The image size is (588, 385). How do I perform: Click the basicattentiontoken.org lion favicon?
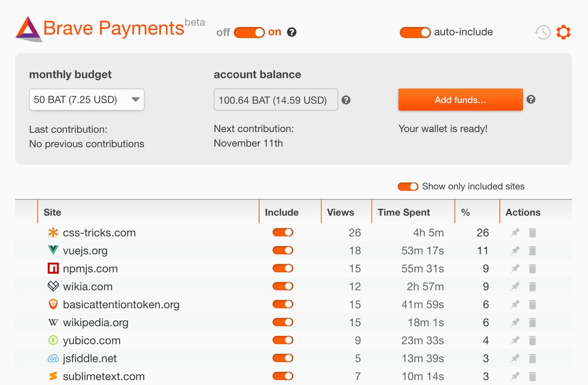coord(53,304)
